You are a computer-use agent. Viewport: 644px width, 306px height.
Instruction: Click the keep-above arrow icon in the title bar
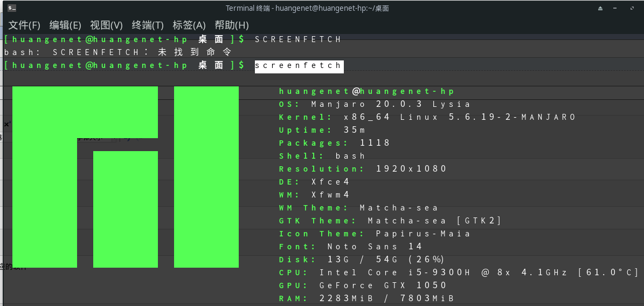coord(600,8)
